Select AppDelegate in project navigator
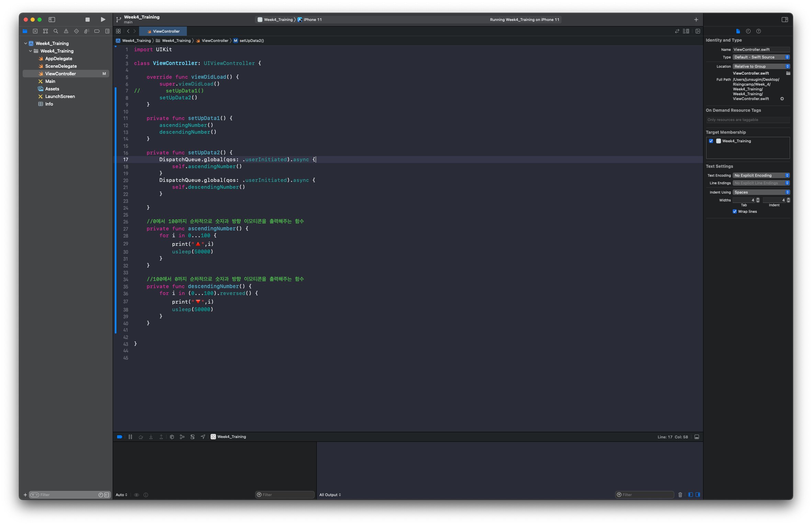 59,58
